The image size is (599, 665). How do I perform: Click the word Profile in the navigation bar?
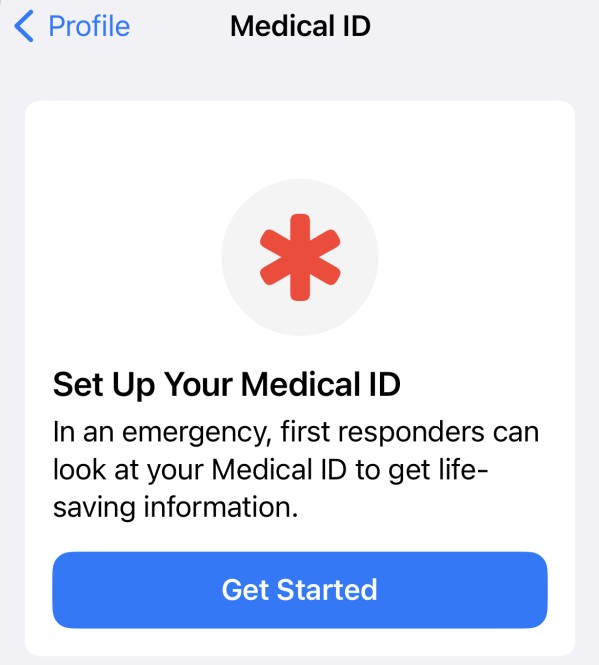click(90, 26)
